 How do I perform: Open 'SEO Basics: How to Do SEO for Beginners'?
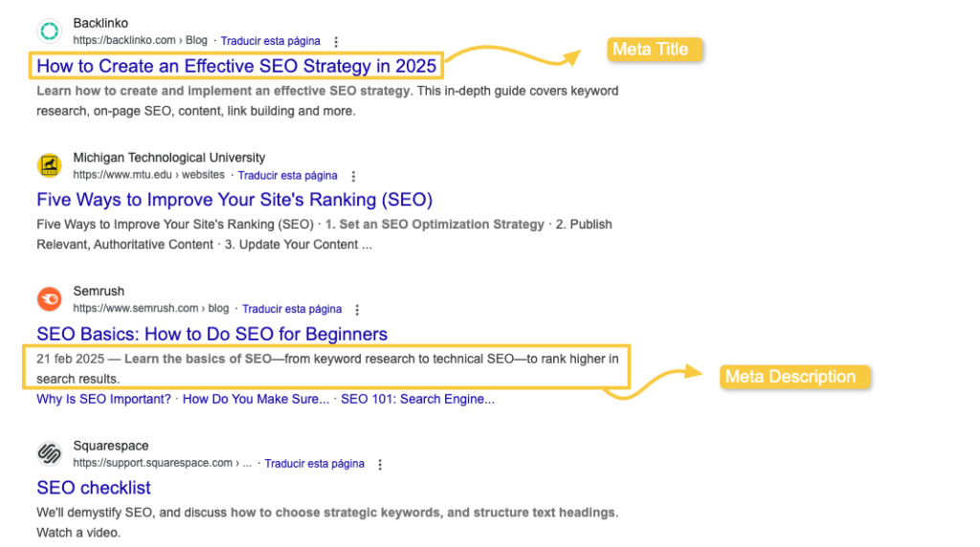pyautogui.click(x=212, y=334)
